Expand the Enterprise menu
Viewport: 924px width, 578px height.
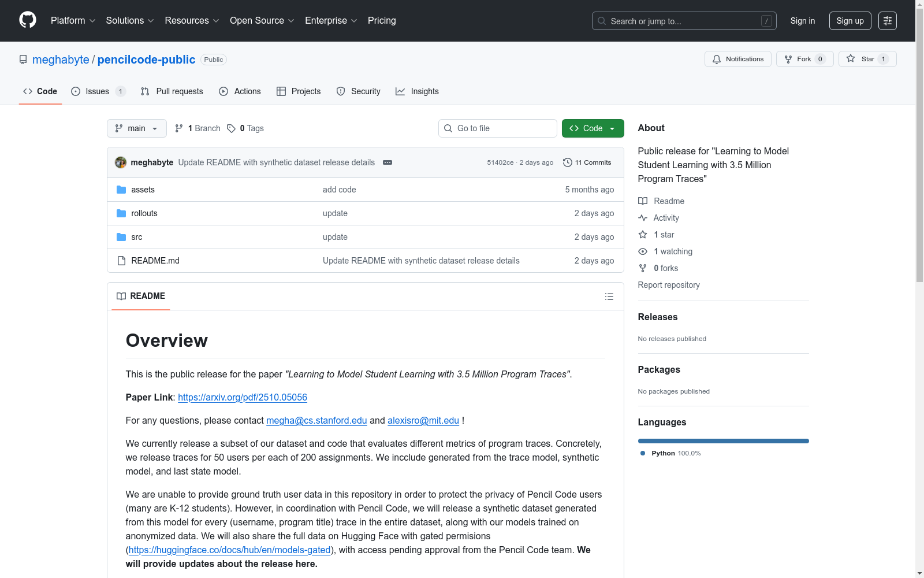pos(331,21)
